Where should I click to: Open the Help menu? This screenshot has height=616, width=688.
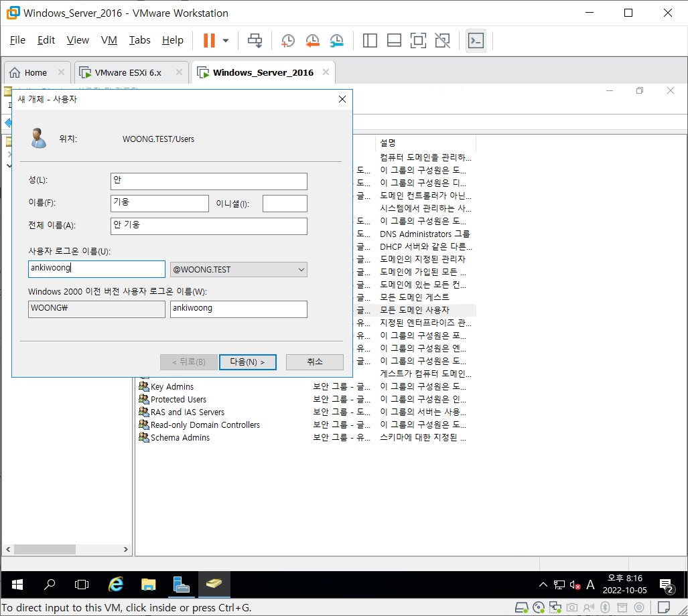(172, 40)
